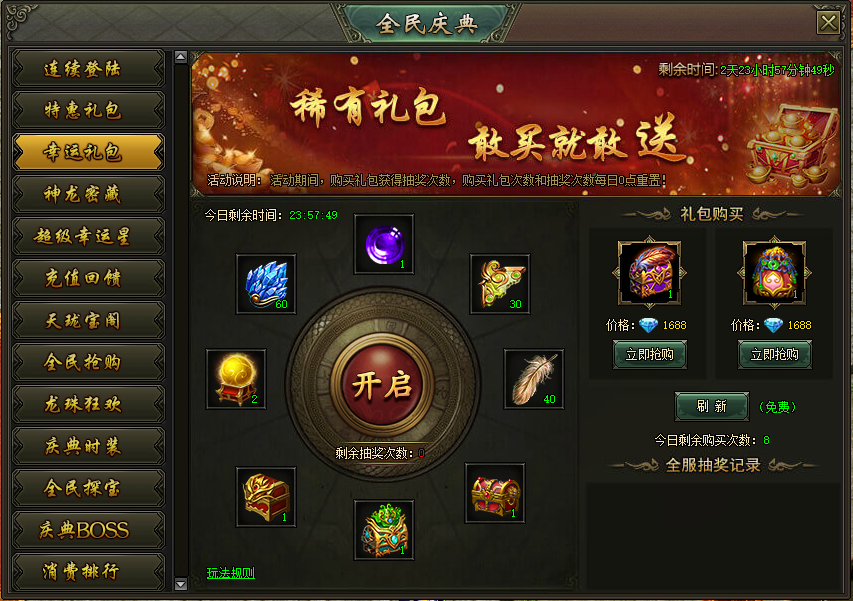Close the 全民庆典 window
853x601 pixels.
tap(828, 23)
